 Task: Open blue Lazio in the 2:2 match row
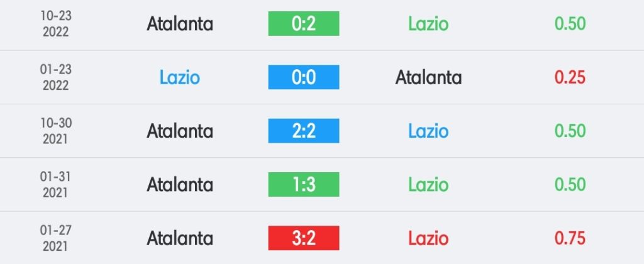(x=428, y=131)
